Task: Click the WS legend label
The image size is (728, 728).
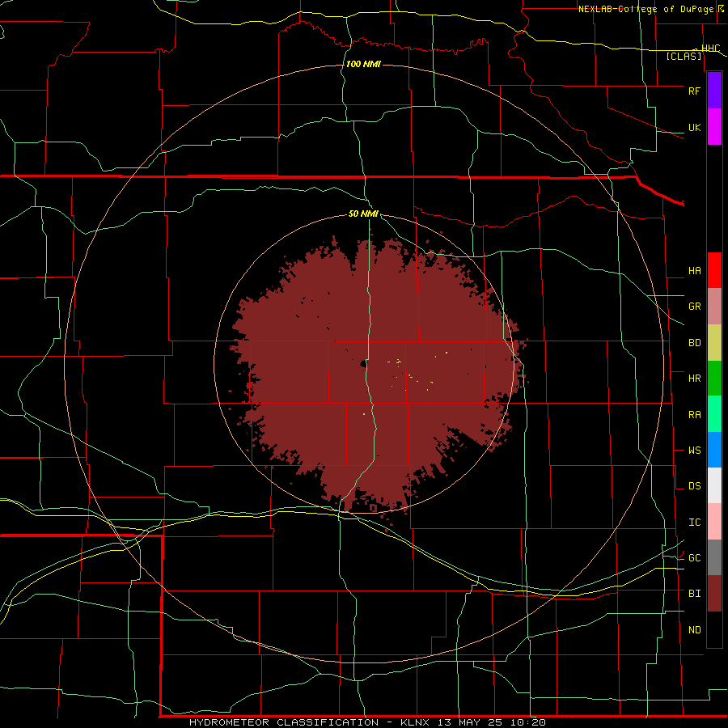Action: point(694,451)
